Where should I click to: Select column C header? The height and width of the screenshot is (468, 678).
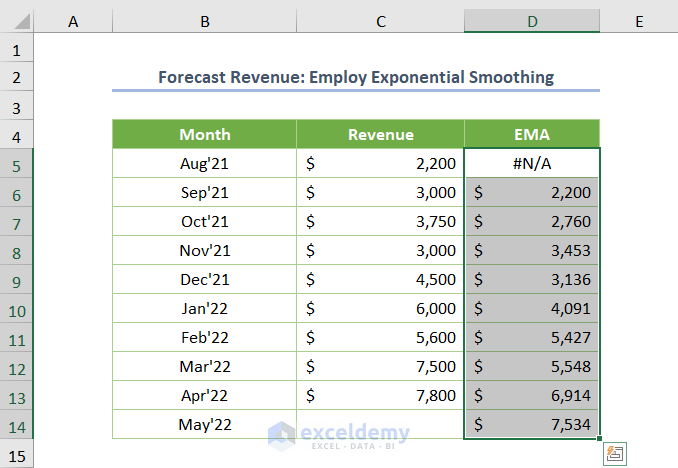(x=380, y=21)
